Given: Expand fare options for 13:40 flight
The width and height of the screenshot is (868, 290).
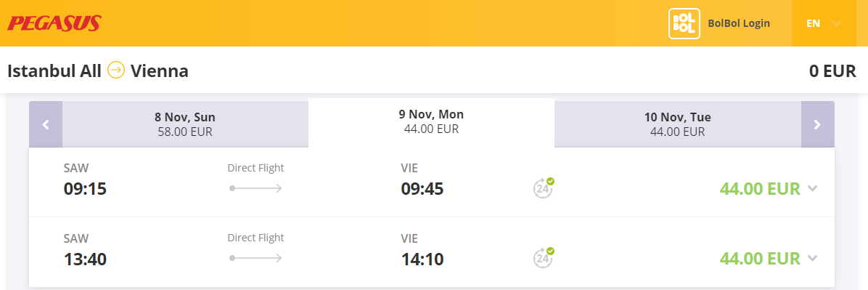Looking at the screenshot, I should pyautogui.click(x=812, y=259).
